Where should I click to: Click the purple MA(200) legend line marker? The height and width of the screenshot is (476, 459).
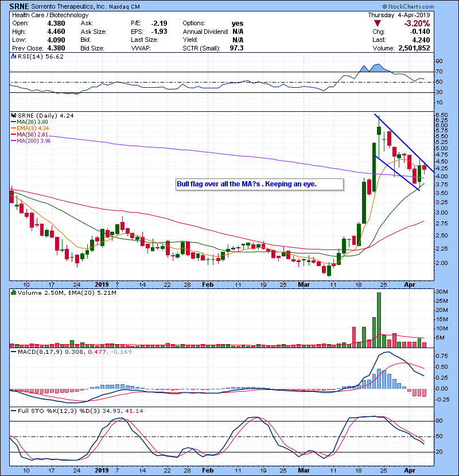[13, 141]
